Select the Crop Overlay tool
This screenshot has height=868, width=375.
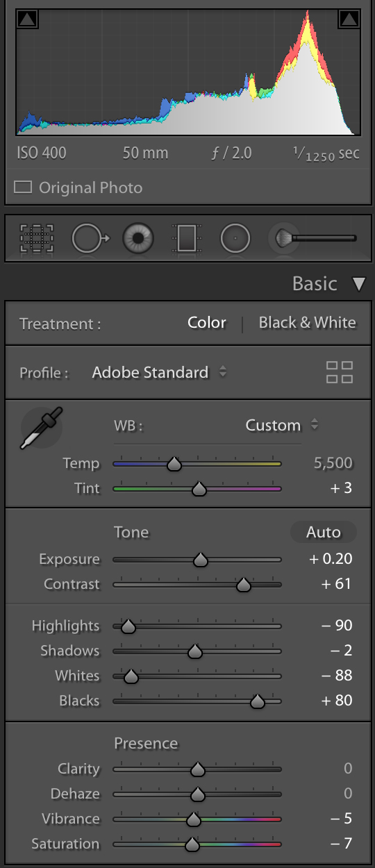tap(36, 239)
